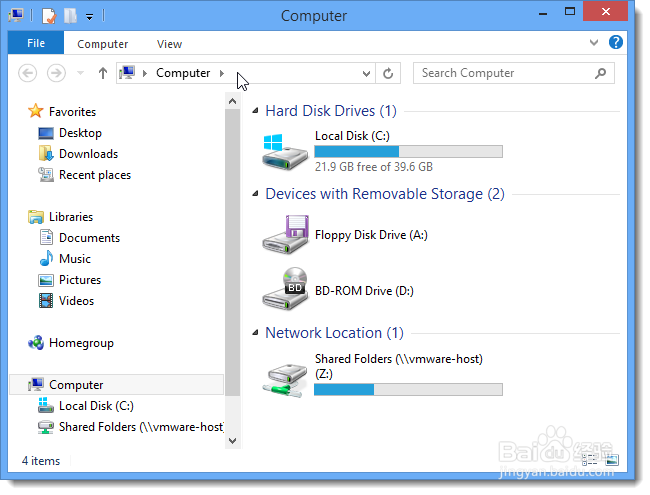Click the 4 items status text
Viewport: 650px width, 495px height.
pyautogui.click(x=41, y=461)
